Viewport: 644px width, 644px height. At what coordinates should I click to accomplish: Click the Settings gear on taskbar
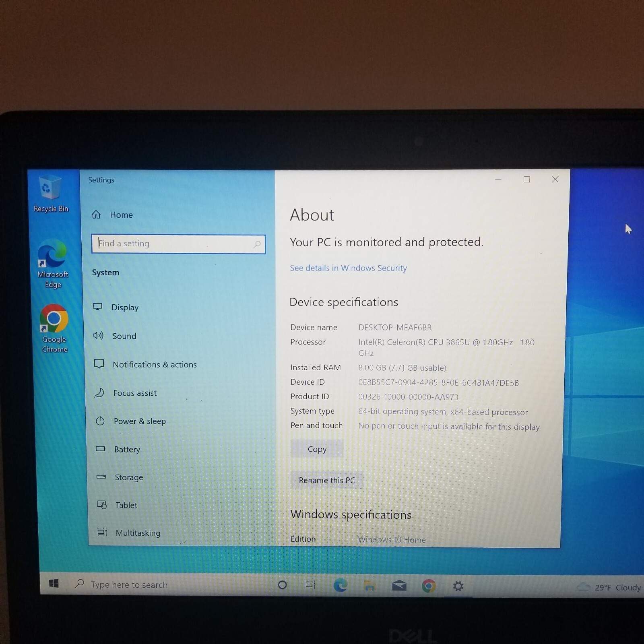coord(458,586)
